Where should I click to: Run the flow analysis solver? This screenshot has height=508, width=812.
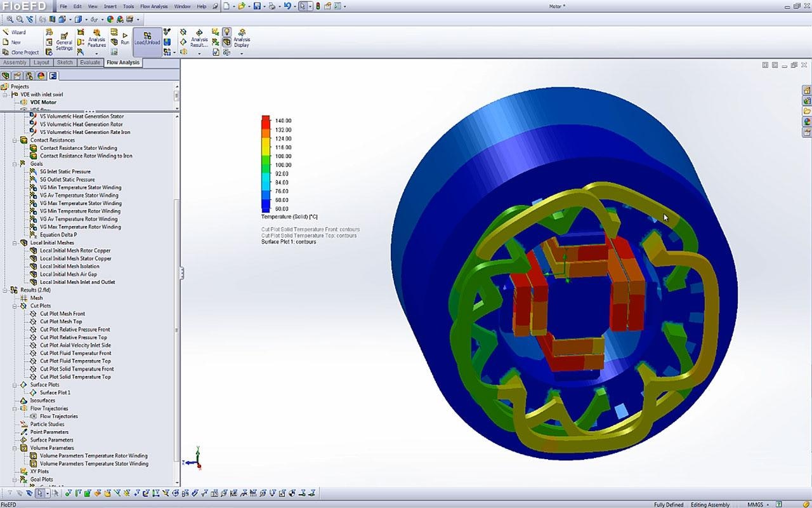[125, 39]
